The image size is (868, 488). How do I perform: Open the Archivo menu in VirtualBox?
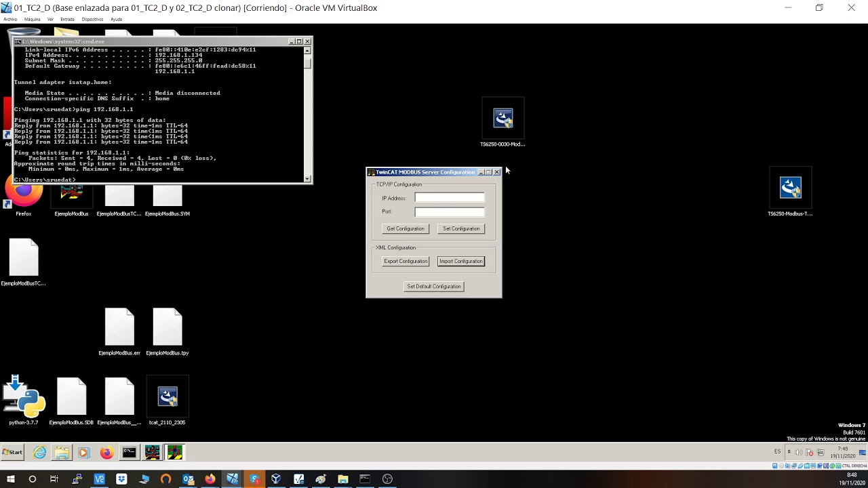[x=10, y=19]
